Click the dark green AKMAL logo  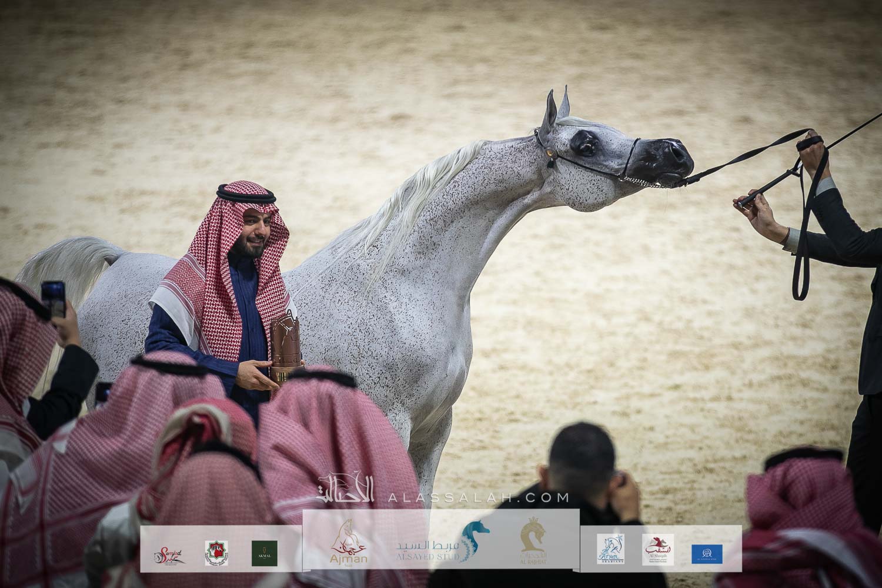click(x=265, y=553)
